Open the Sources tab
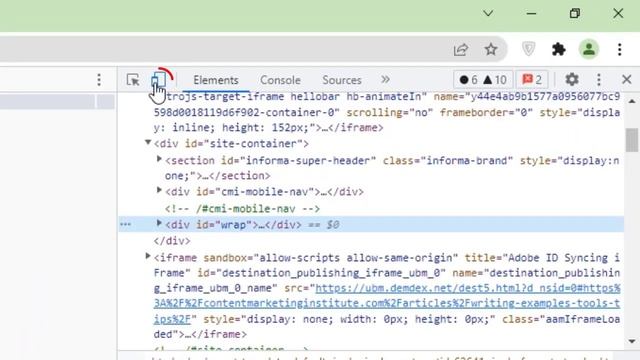The width and height of the screenshot is (640, 360). [x=342, y=80]
